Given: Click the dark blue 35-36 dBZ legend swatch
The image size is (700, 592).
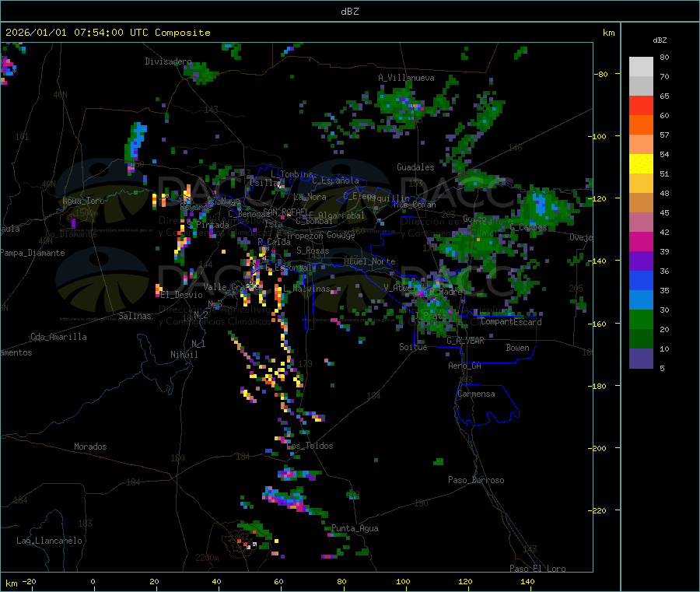Looking at the screenshot, I should point(641,280).
